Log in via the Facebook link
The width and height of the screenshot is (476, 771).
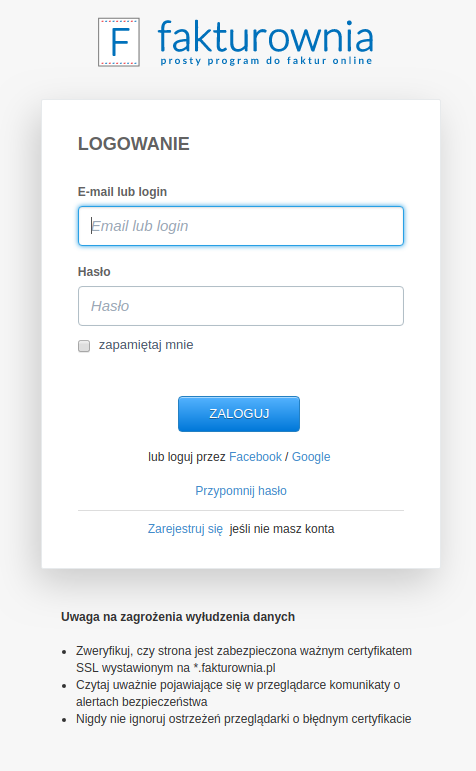(x=255, y=457)
